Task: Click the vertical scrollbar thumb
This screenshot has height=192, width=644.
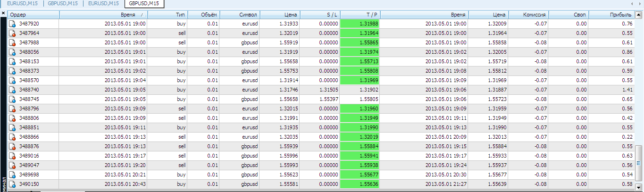Action: click(x=639, y=164)
